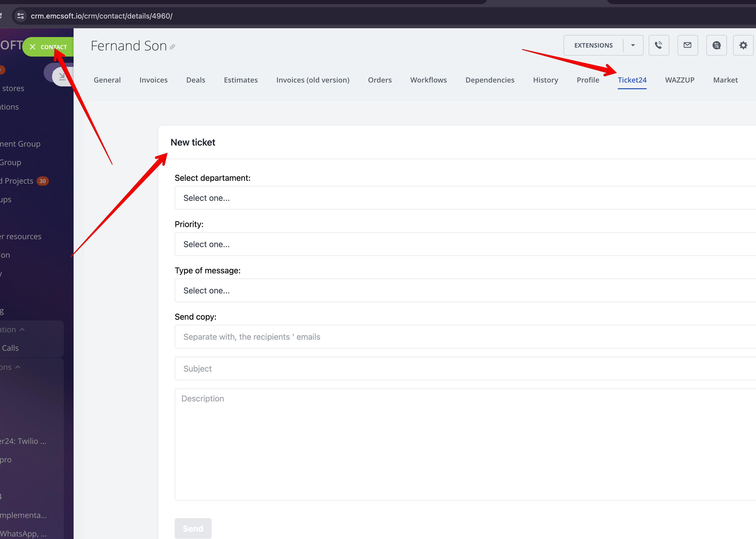756x539 pixels.
Task: Open the chat bubble icon button
Action: coord(716,45)
